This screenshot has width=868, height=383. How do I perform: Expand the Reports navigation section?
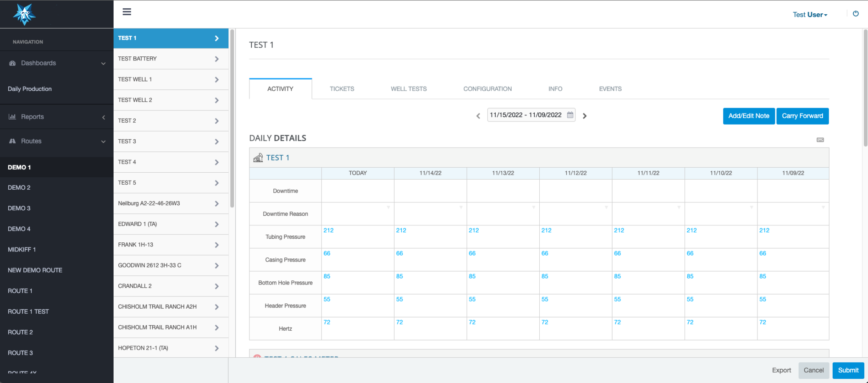(x=57, y=117)
